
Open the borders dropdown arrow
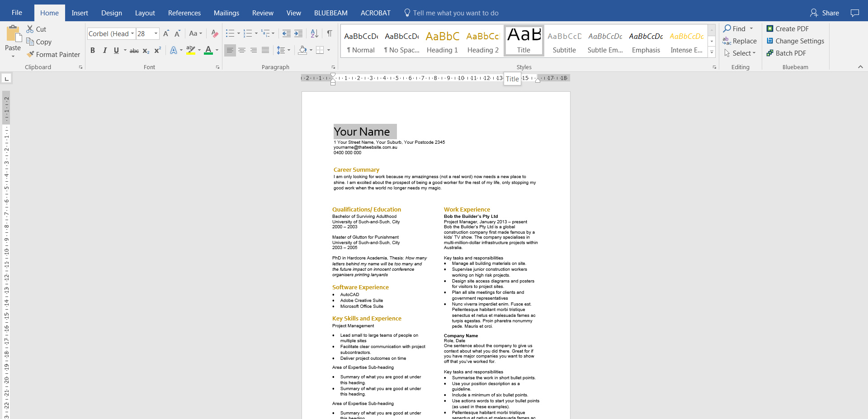pyautogui.click(x=329, y=50)
